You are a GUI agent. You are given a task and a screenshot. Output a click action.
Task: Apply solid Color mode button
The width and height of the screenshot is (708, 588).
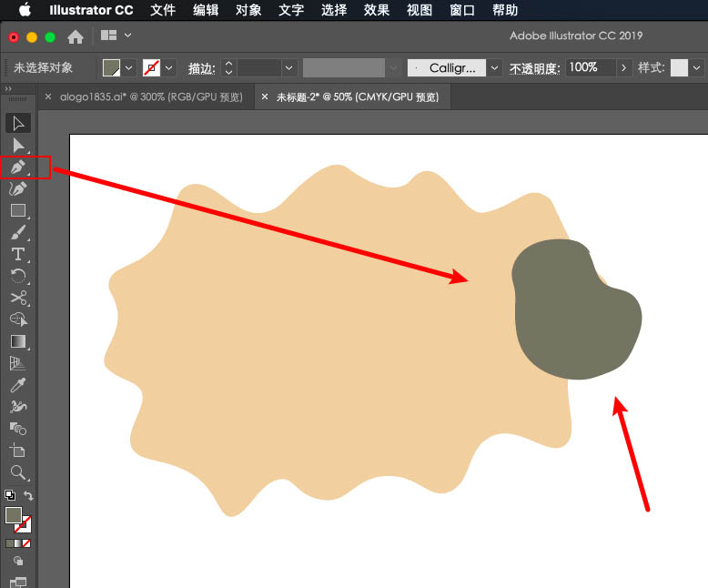click(x=9, y=543)
